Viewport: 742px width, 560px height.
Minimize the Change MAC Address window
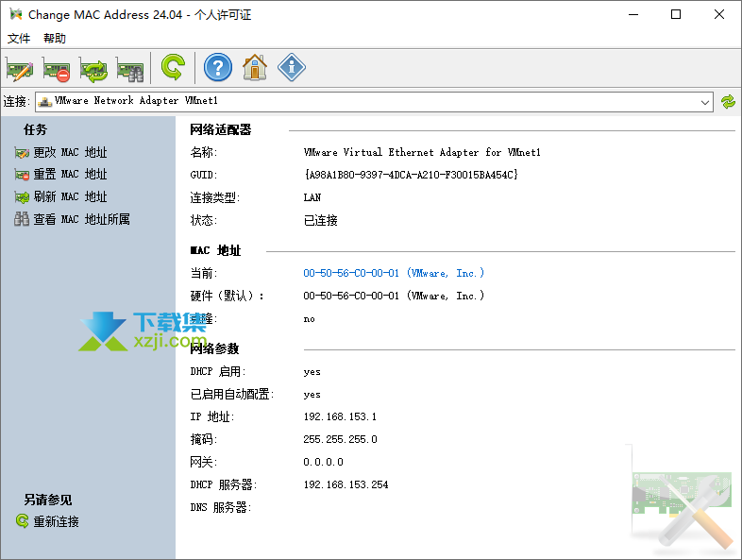tap(633, 15)
